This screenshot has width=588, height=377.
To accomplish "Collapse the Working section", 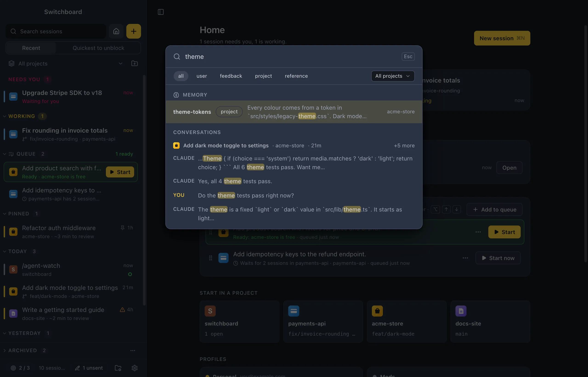I will (x=4, y=116).
